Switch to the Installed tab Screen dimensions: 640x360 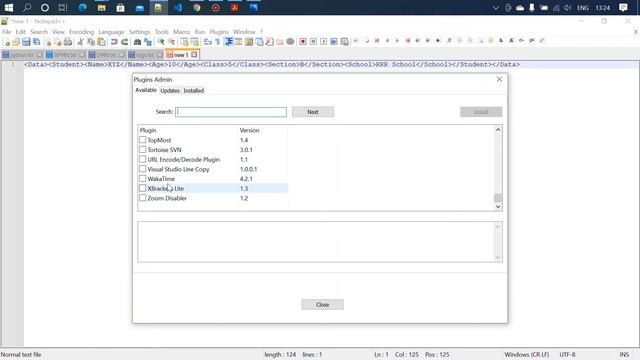click(x=193, y=91)
